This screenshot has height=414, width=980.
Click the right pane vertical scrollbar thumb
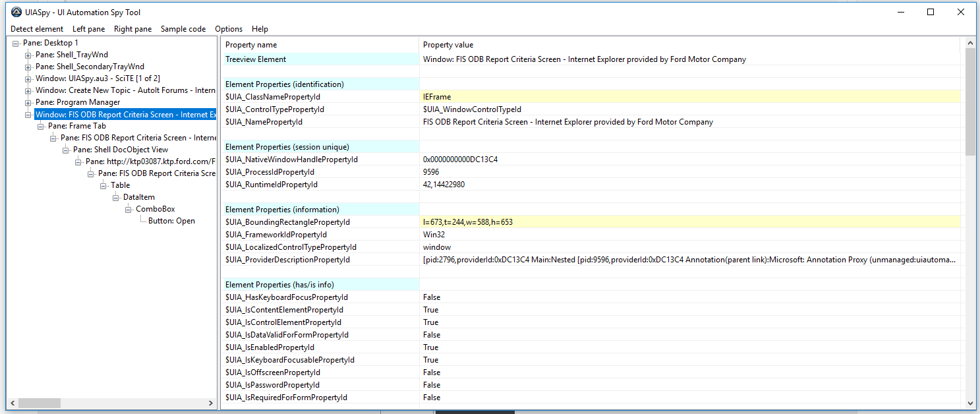tap(970, 102)
